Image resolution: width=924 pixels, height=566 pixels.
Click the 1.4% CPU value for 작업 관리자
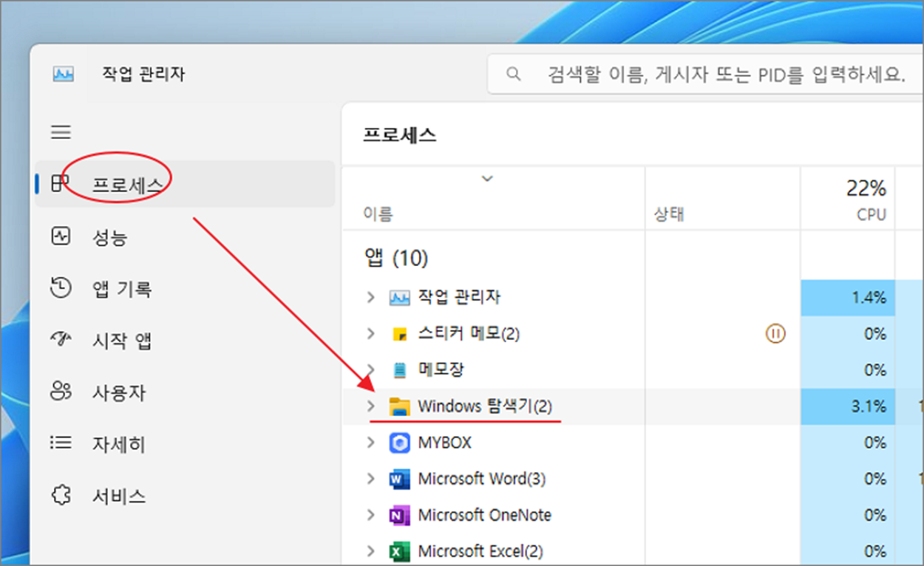coord(847,298)
